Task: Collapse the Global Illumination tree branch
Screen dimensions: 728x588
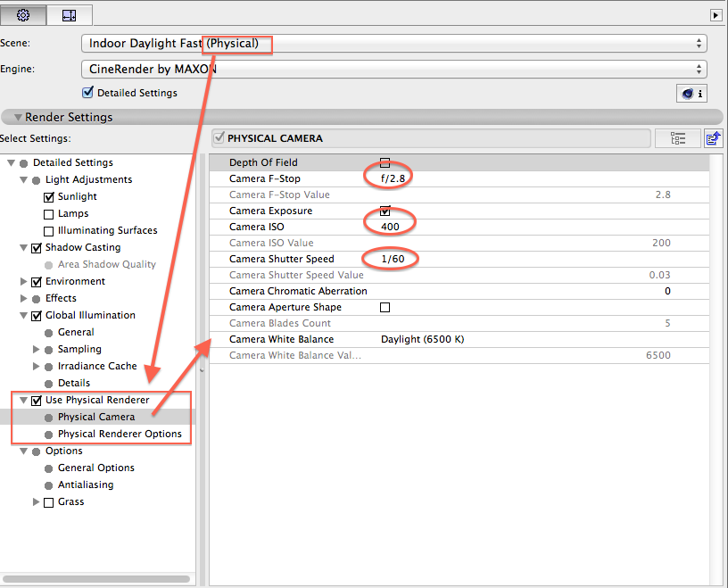Action: pyautogui.click(x=23, y=314)
